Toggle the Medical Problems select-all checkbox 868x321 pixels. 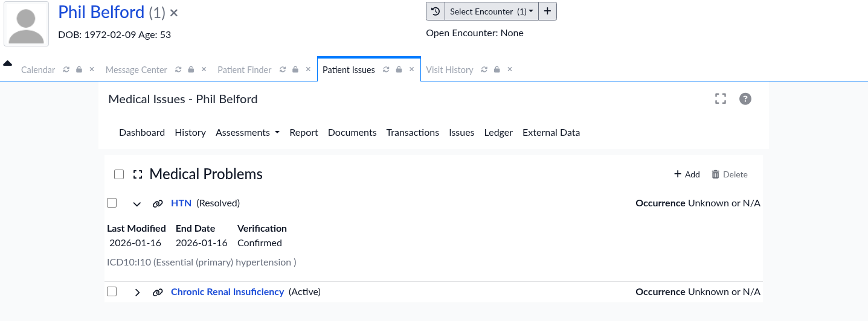pos(119,174)
